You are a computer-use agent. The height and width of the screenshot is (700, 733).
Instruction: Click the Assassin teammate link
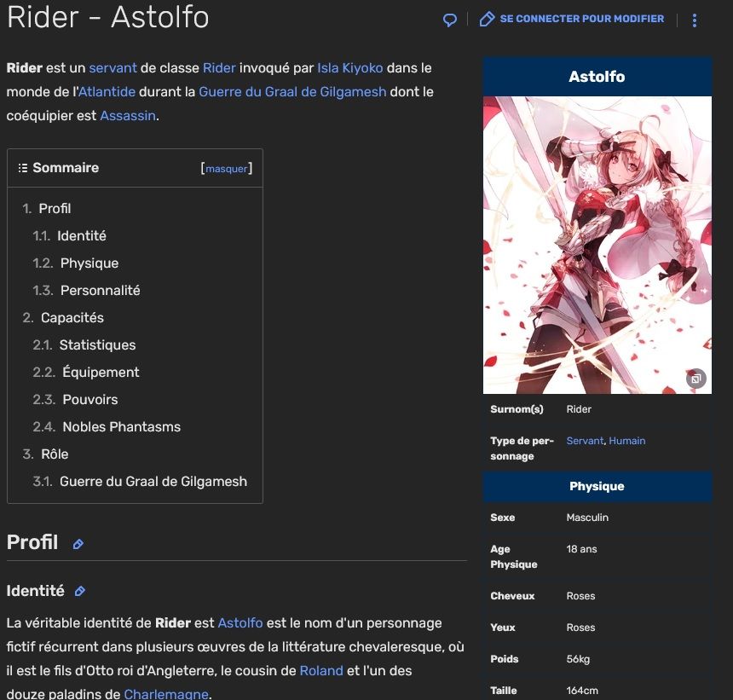(x=128, y=115)
